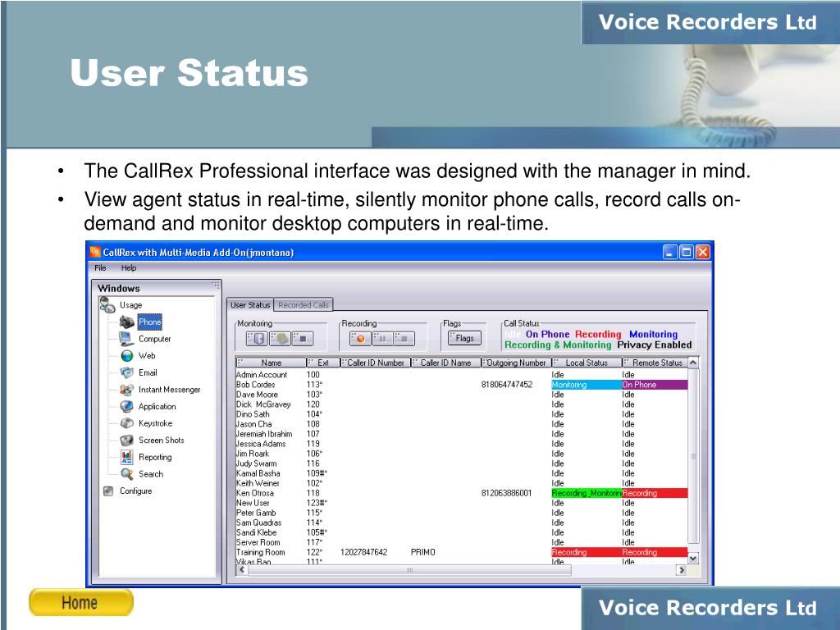Click the Phone handset icon

point(127,322)
